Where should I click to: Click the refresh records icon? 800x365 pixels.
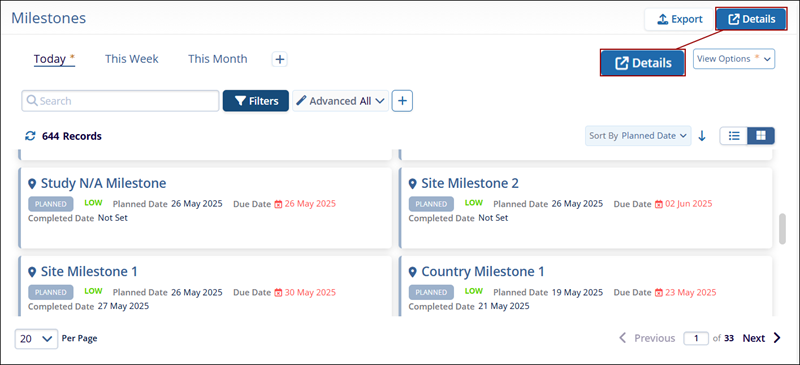pos(30,136)
